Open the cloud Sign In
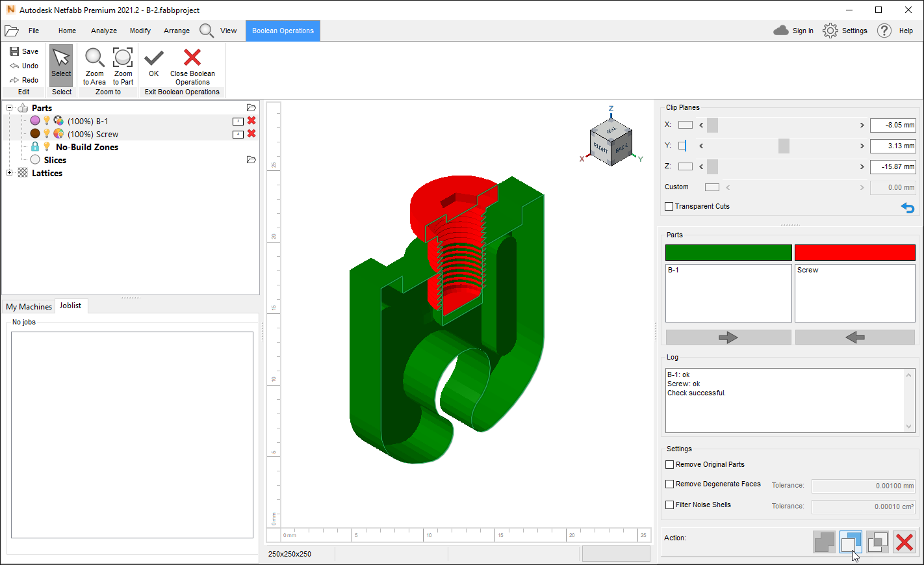924x565 pixels. [x=793, y=31]
